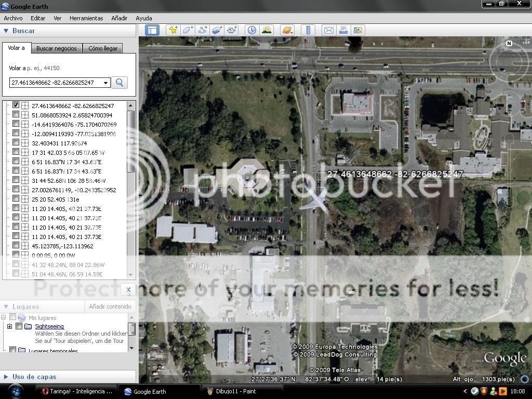Check the 25 20 52.40S 131e result
Viewport: 532px width, 399px height.
(x=16, y=198)
